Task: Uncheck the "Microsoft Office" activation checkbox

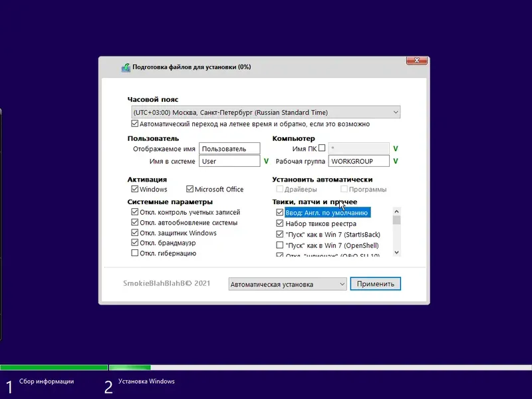Action: pos(190,189)
